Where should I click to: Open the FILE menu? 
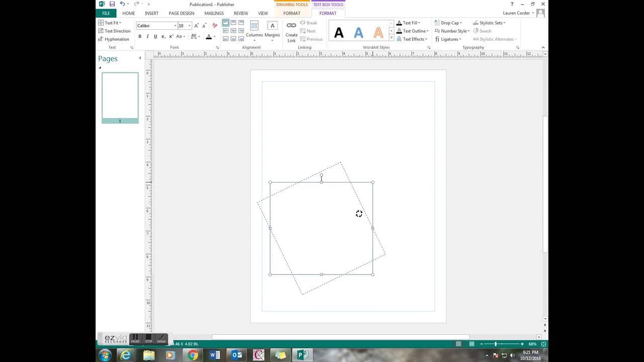pyautogui.click(x=106, y=13)
